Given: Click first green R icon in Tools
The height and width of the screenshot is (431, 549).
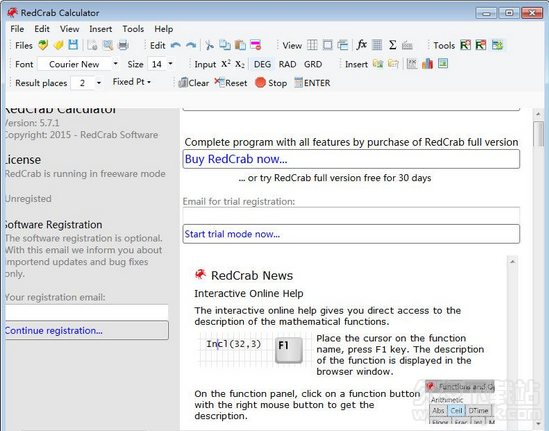Looking at the screenshot, I should (465, 45).
